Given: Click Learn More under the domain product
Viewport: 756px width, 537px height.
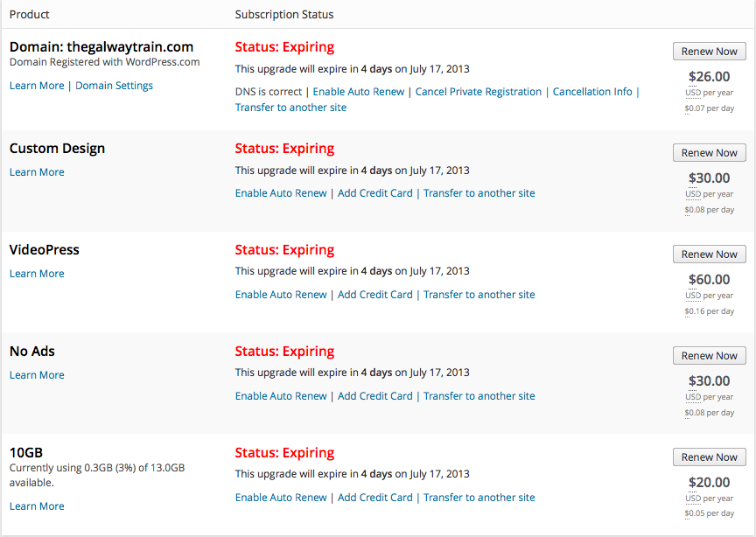Looking at the screenshot, I should [37, 86].
